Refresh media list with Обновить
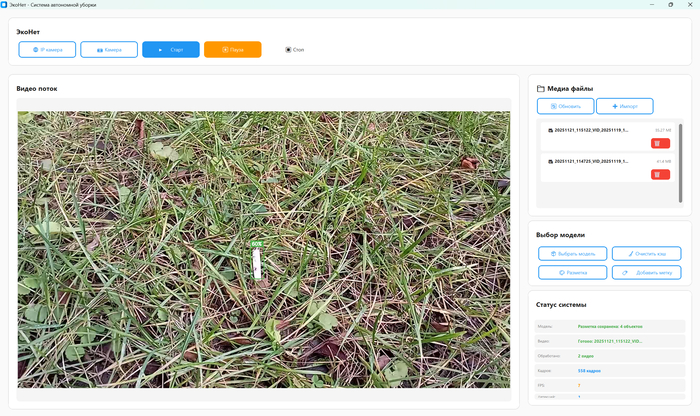700x416 pixels. click(566, 106)
